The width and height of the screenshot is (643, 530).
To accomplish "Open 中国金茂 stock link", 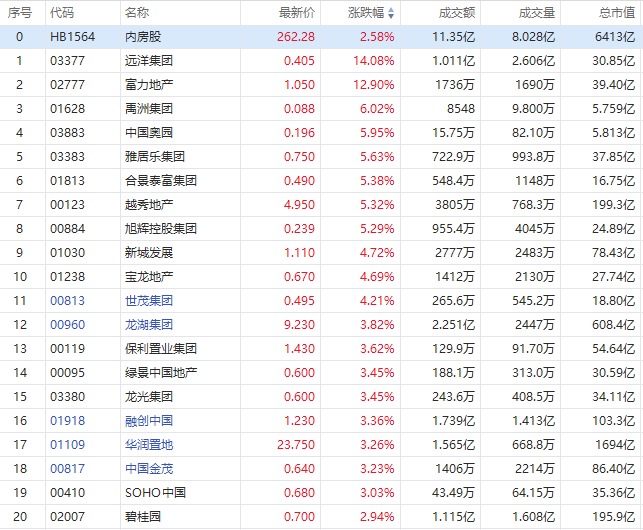I will tap(149, 468).
